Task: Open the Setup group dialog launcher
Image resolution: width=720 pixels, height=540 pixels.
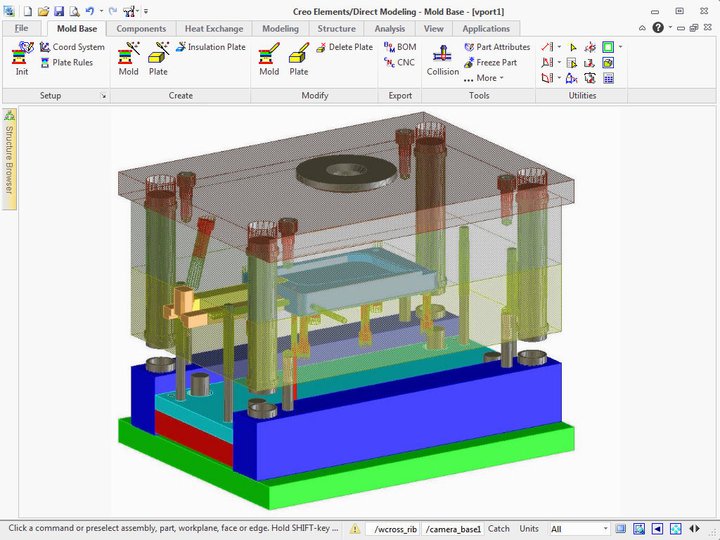Action: pos(103,96)
